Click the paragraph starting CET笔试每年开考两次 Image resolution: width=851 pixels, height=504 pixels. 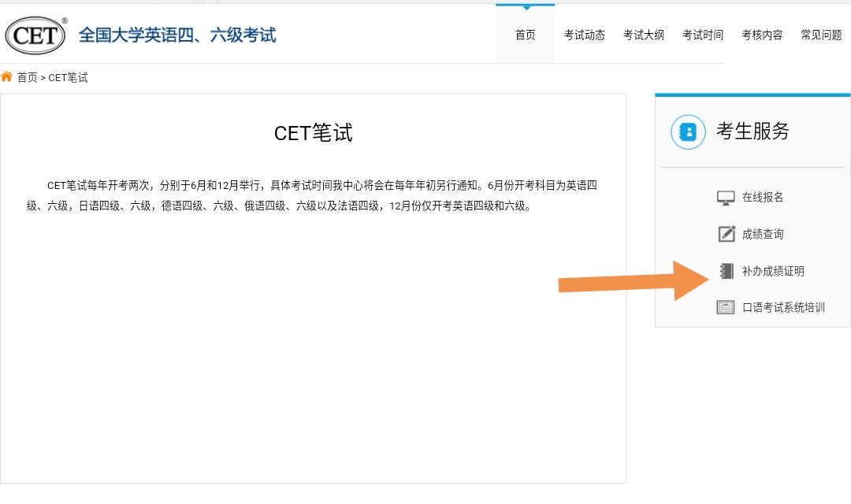(312, 195)
